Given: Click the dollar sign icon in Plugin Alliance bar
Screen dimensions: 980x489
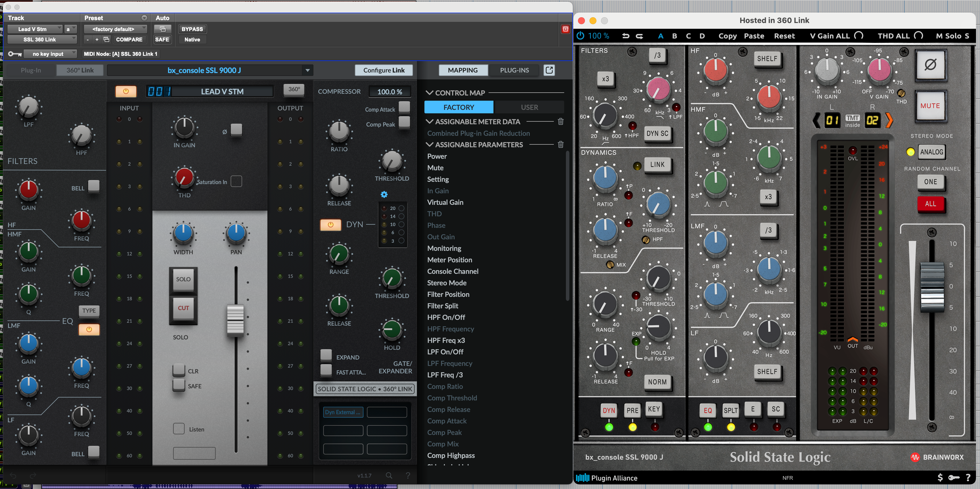Looking at the screenshot, I should click(940, 477).
